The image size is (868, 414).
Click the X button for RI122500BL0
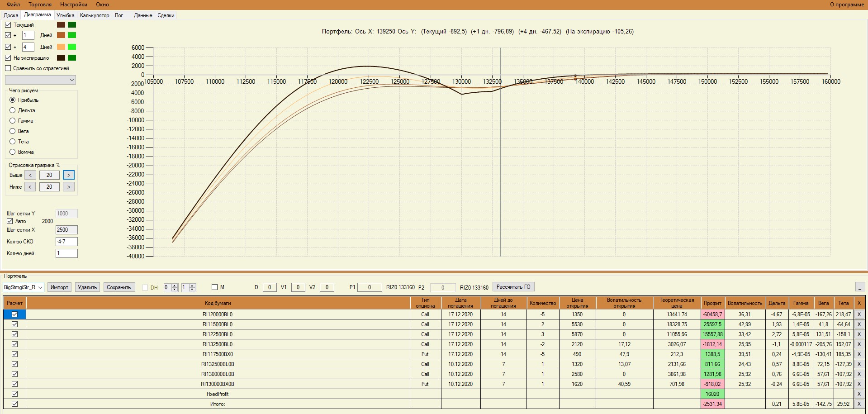coord(859,334)
